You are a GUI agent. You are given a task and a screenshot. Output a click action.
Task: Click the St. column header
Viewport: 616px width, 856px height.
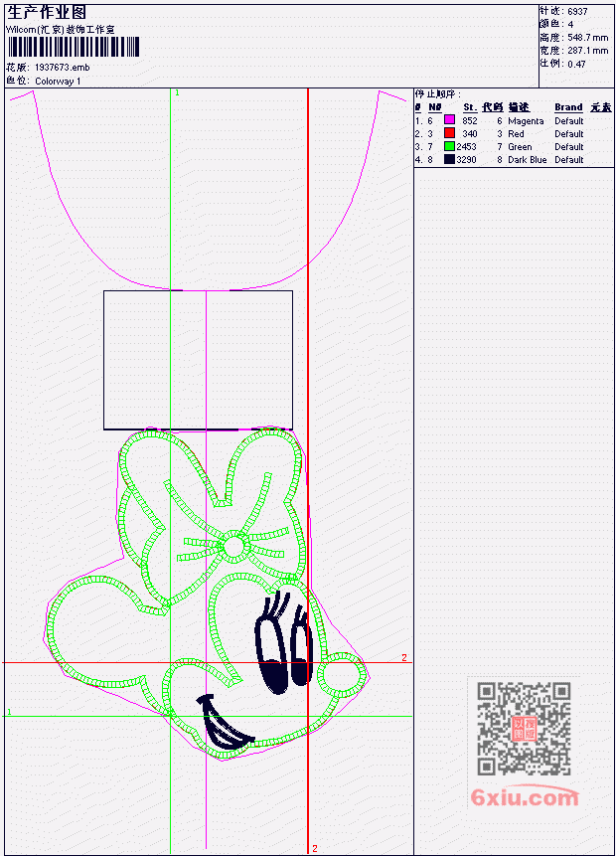(470, 107)
